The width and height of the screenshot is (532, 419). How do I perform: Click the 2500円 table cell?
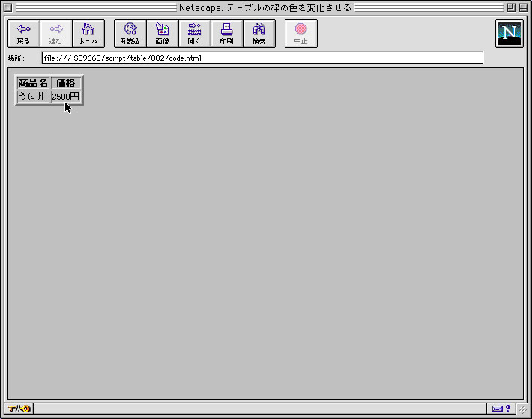coord(66,97)
